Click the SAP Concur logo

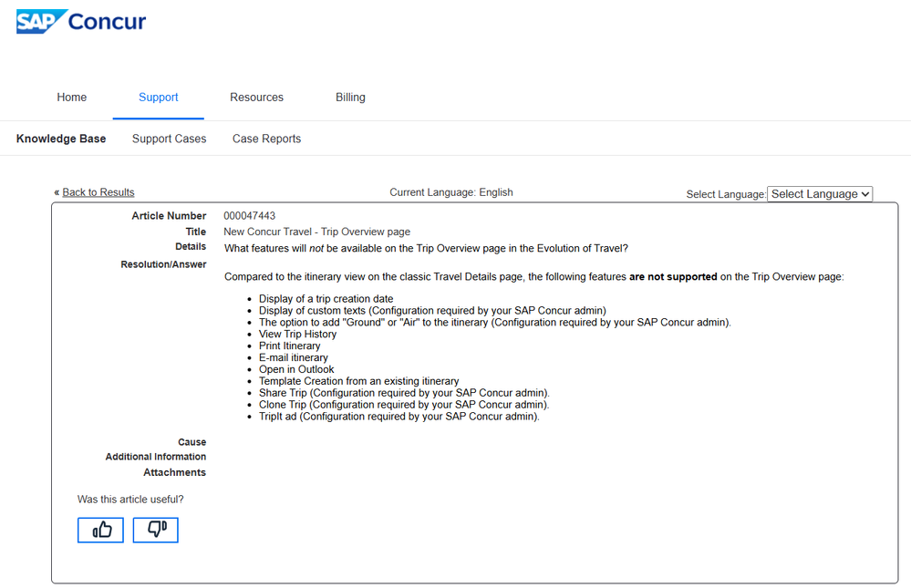pyautogui.click(x=81, y=22)
